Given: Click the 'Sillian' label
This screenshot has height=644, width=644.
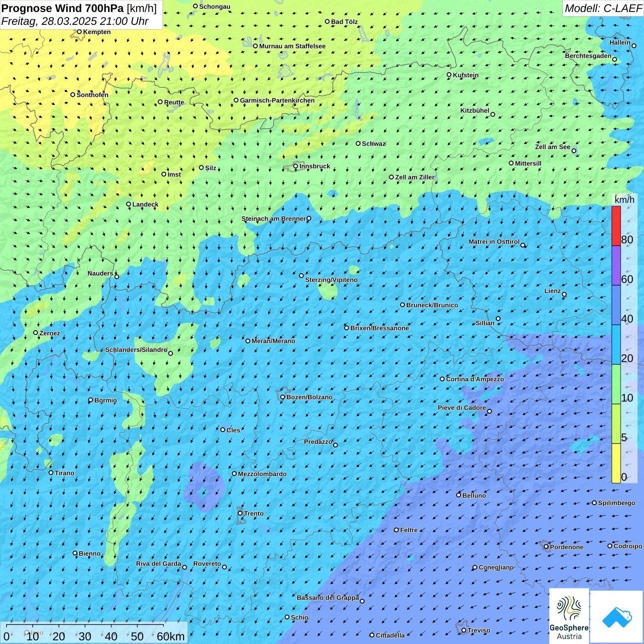Looking at the screenshot, I should coord(485,323).
